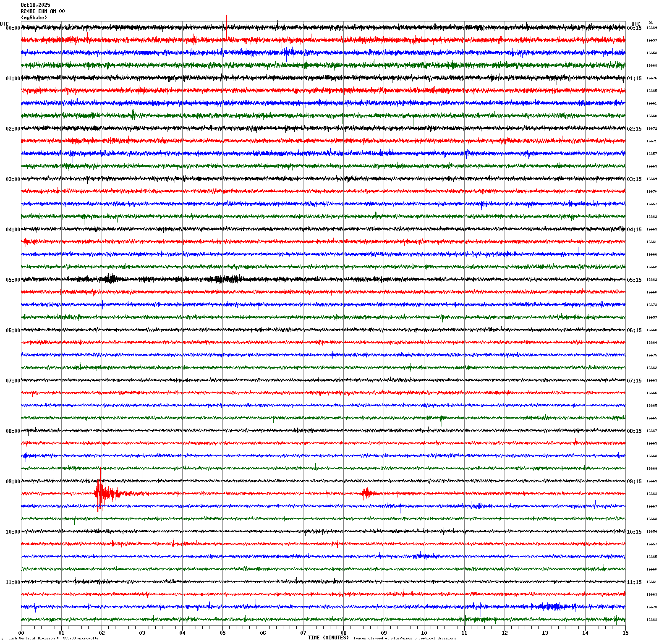Select the 00:00 left-axis time label
Viewport: 659px width, 644px height.
13,28
